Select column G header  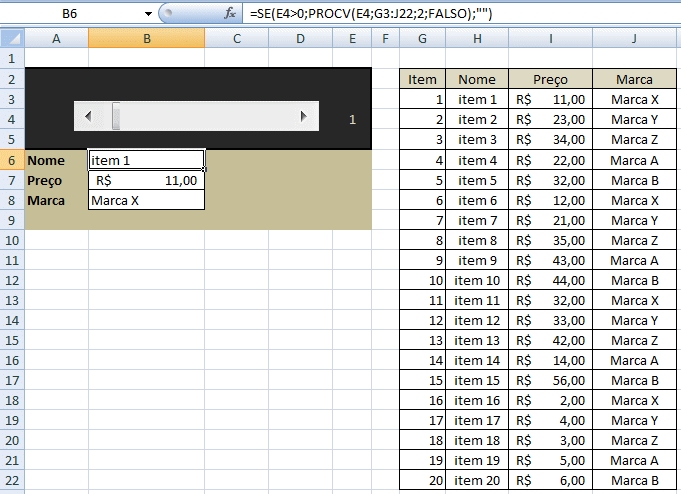point(422,39)
